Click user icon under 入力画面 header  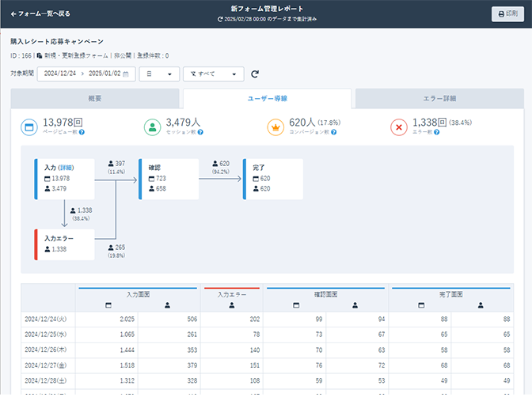click(x=167, y=305)
